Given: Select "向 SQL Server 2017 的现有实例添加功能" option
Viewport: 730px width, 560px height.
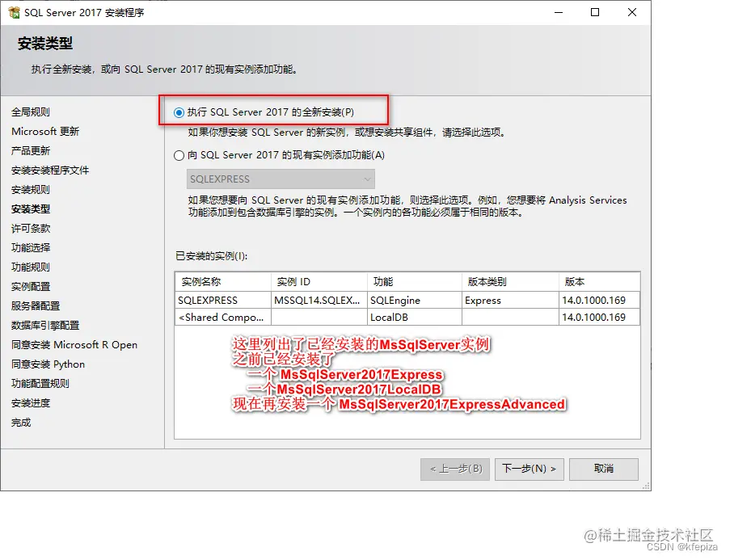Looking at the screenshot, I should tap(178, 154).
